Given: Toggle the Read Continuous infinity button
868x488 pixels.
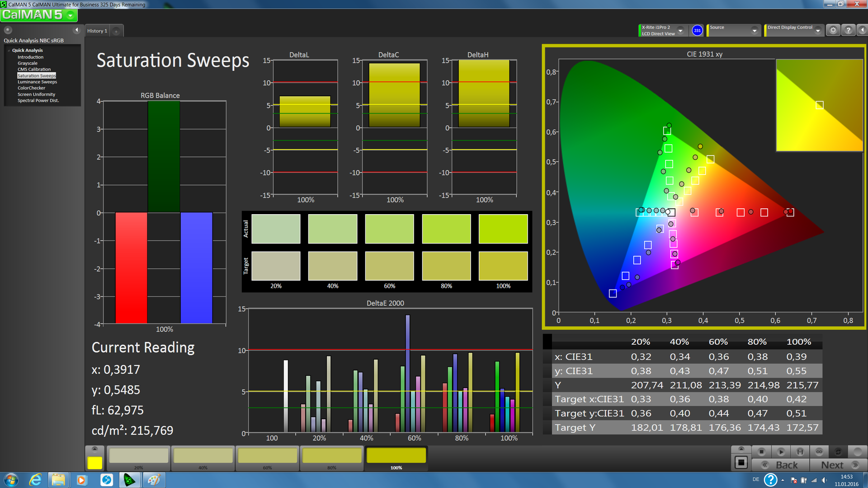Looking at the screenshot, I should pos(819,451).
